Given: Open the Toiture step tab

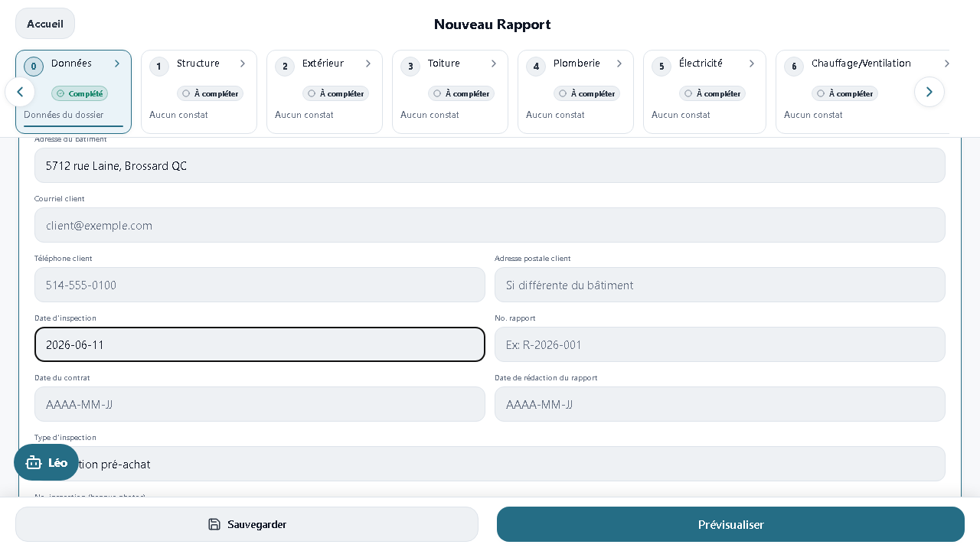Looking at the screenshot, I should coord(450,92).
